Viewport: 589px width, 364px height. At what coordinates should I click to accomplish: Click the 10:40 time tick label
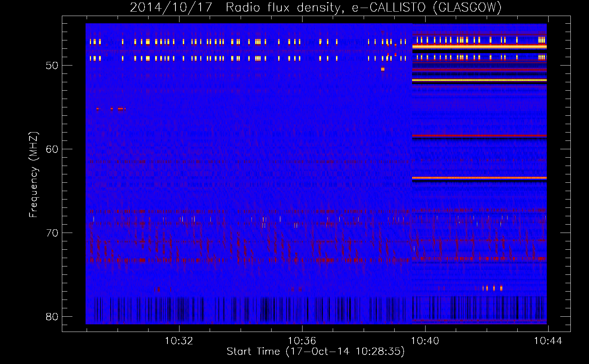pos(425,341)
